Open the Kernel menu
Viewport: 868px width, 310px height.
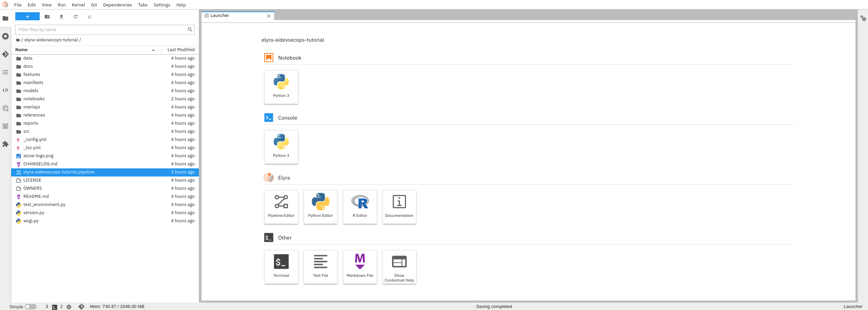(78, 5)
